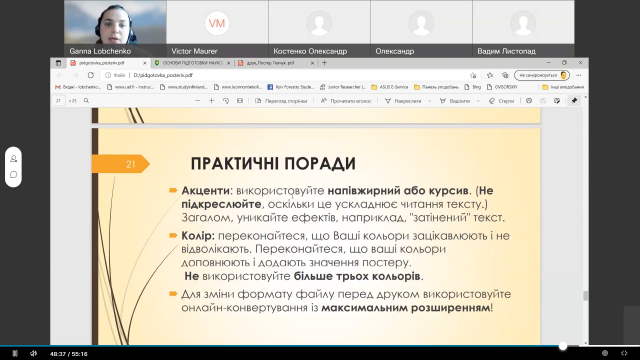Click the PDF zoom out minus button
Screen dimensions: 640x360
point(198,100)
